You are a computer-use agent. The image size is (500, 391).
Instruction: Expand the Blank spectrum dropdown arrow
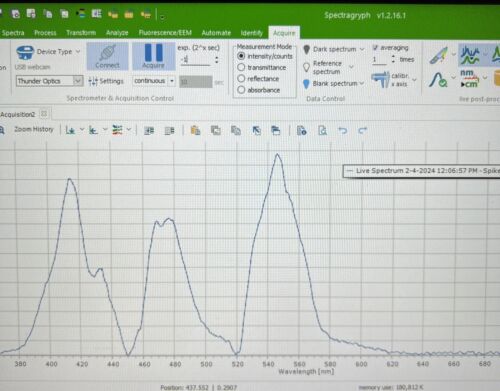click(362, 83)
